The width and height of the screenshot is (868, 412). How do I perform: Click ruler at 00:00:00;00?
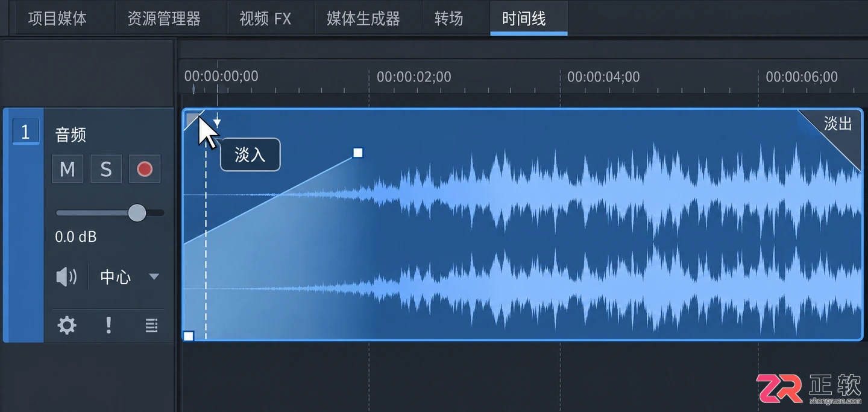[221, 76]
